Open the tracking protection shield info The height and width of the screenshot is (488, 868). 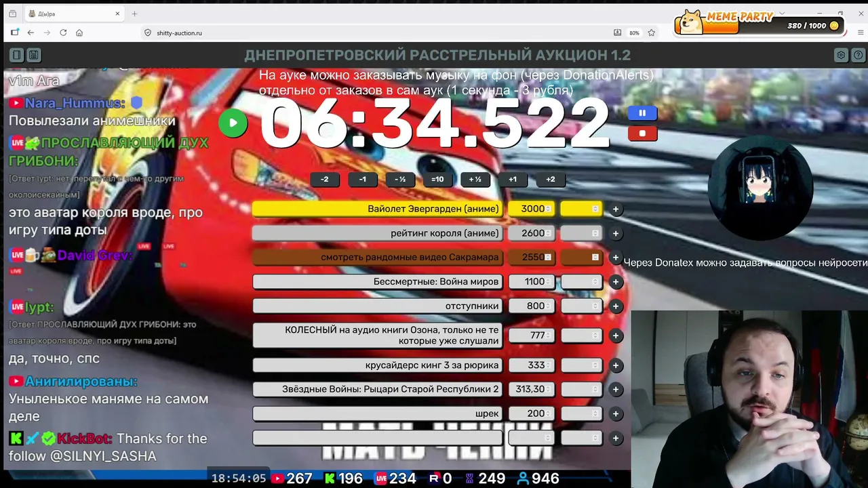coord(148,33)
